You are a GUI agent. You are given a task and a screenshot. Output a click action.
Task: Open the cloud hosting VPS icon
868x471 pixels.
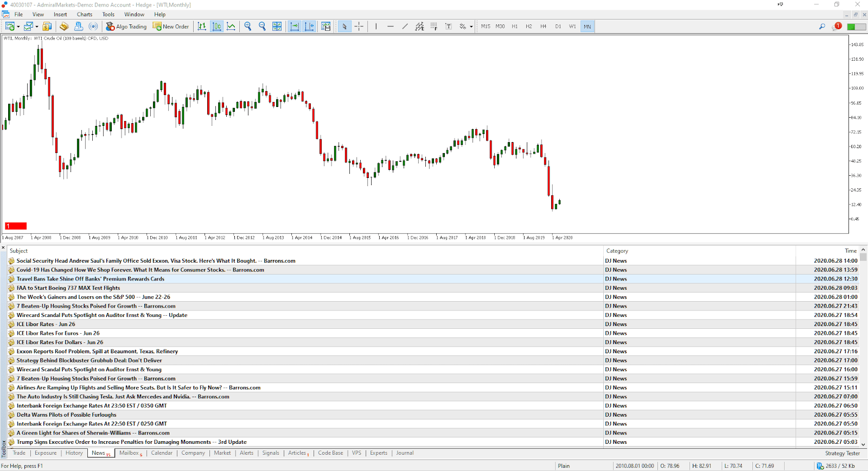tap(79, 26)
